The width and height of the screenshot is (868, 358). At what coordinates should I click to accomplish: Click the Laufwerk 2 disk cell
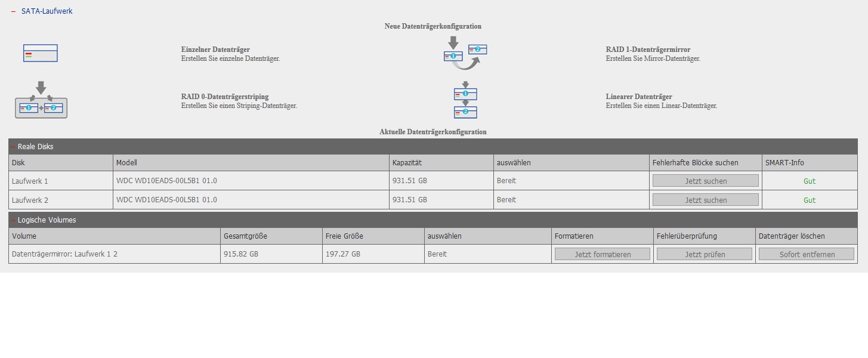(x=61, y=200)
